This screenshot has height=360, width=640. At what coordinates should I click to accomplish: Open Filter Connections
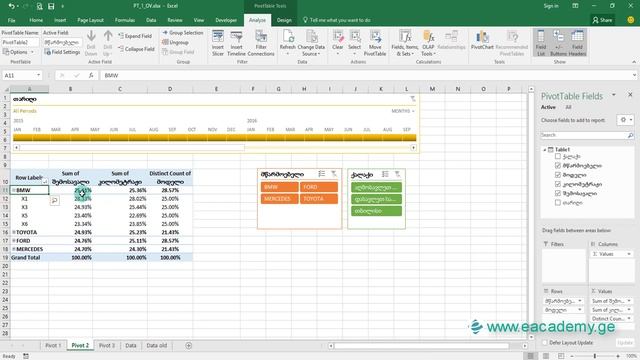[261, 43]
